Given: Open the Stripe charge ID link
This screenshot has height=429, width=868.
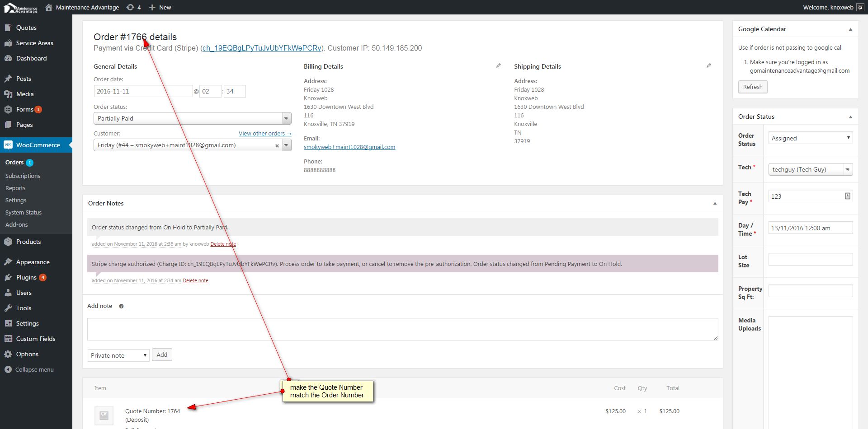Looking at the screenshot, I should click(x=262, y=48).
